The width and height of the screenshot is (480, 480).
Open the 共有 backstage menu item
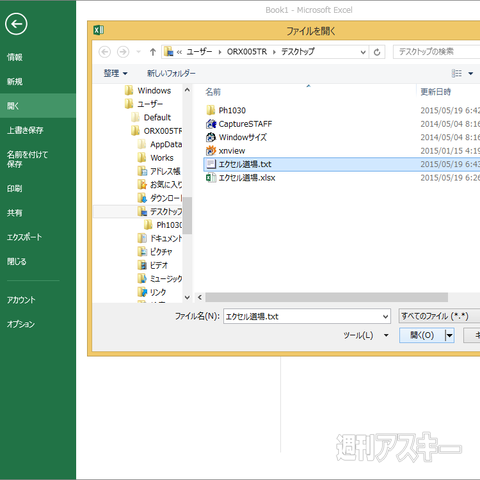click(15, 213)
